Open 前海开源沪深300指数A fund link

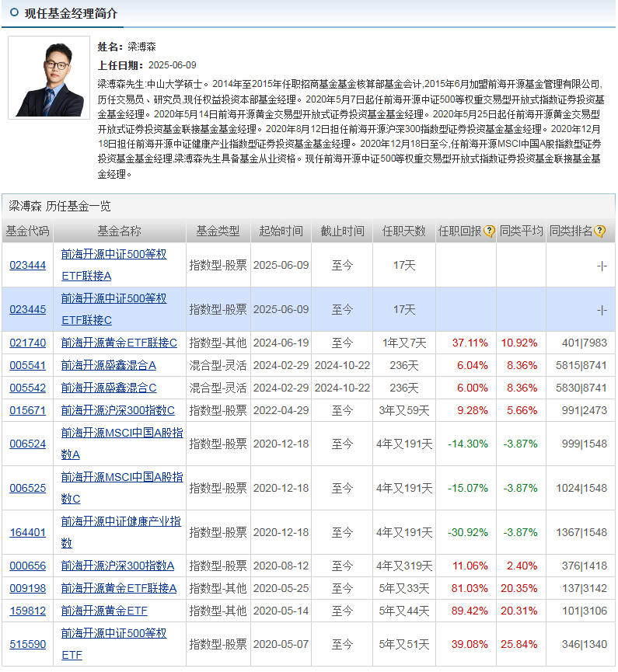(117, 566)
